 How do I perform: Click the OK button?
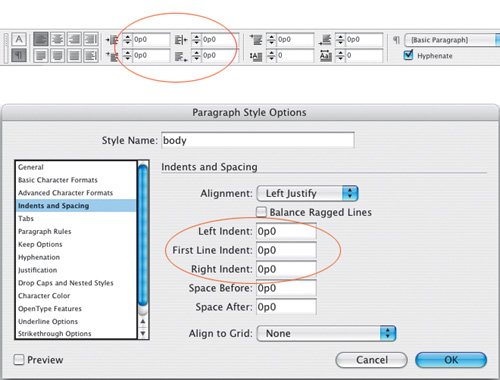pyautogui.click(x=451, y=360)
